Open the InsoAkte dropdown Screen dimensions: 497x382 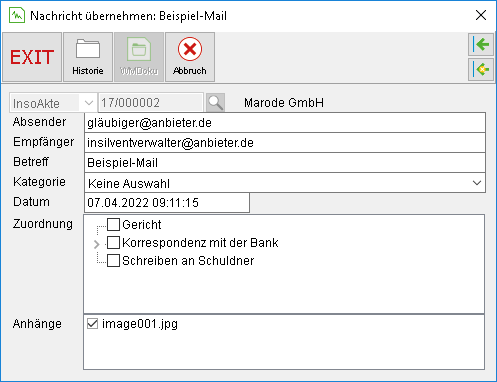coord(53,103)
